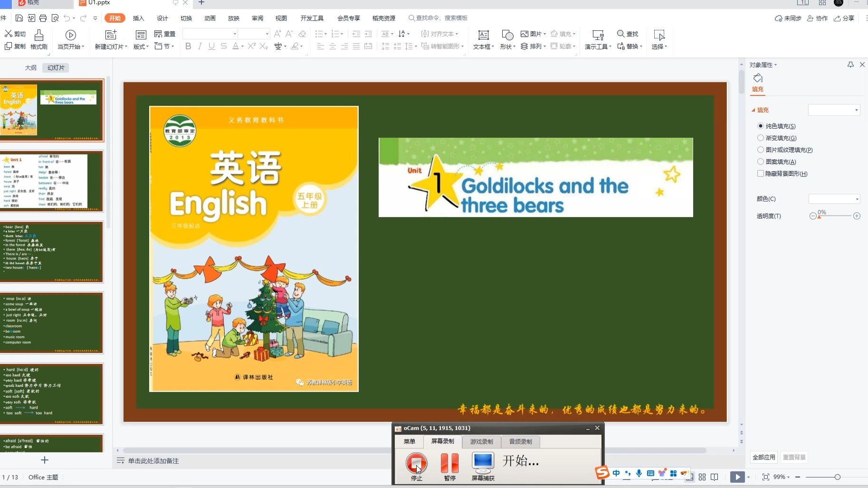The image size is (868, 488).
Task: Open the fill preset dropdown in properties panel
Action: point(834,110)
